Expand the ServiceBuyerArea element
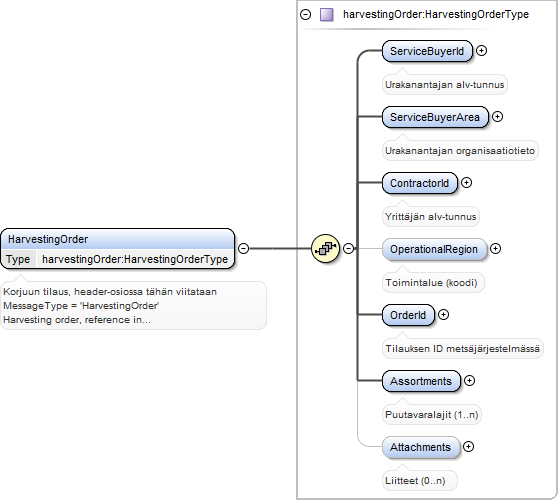The width and height of the screenshot is (559, 501). [497, 117]
